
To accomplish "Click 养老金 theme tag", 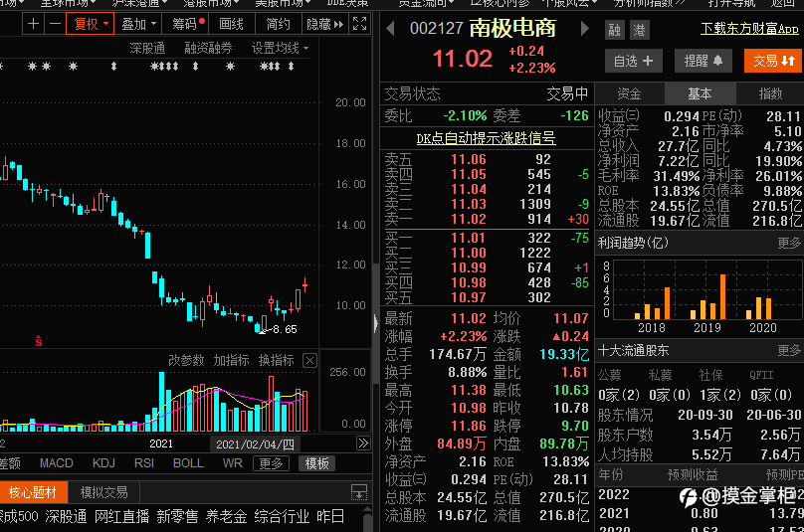I will (226, 516).
